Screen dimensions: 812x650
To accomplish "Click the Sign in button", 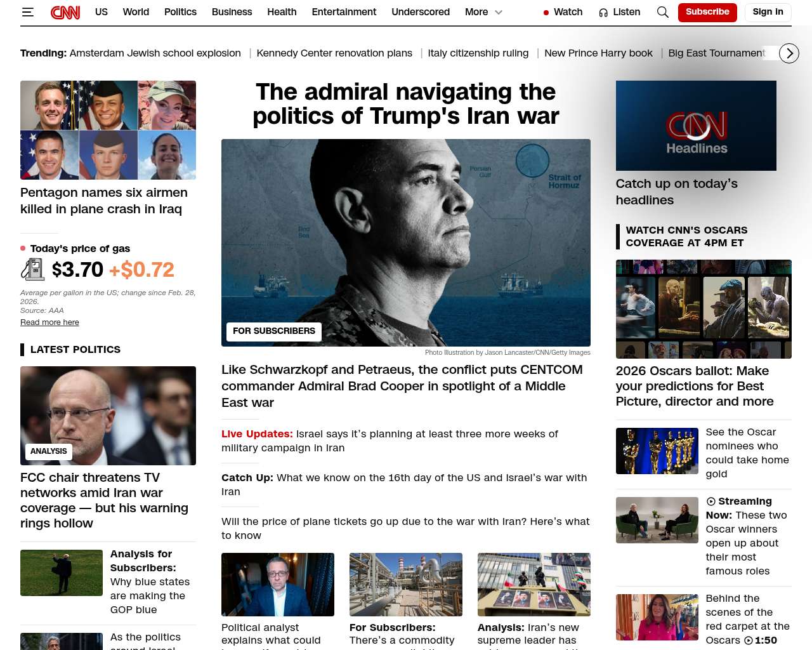I will (768, 12).
